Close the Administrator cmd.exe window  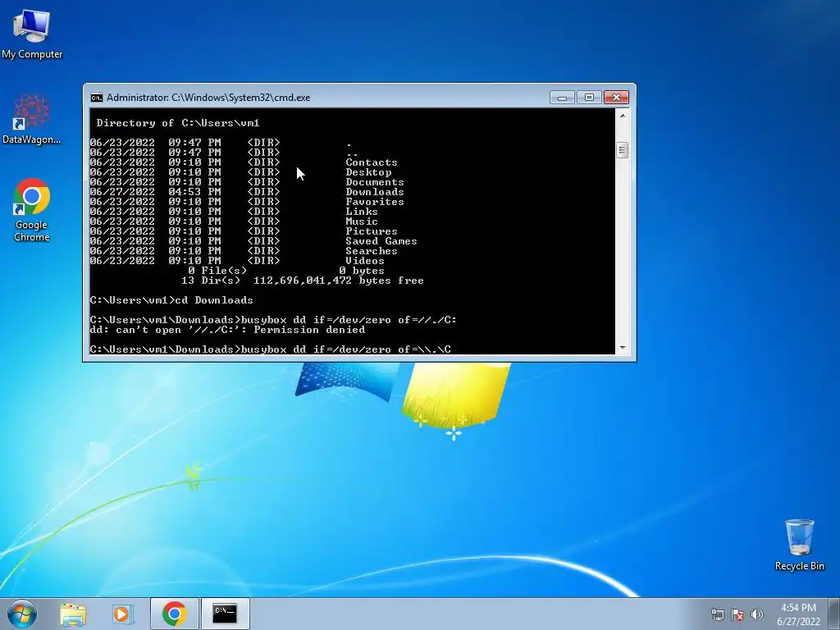[x=616, y=98]
